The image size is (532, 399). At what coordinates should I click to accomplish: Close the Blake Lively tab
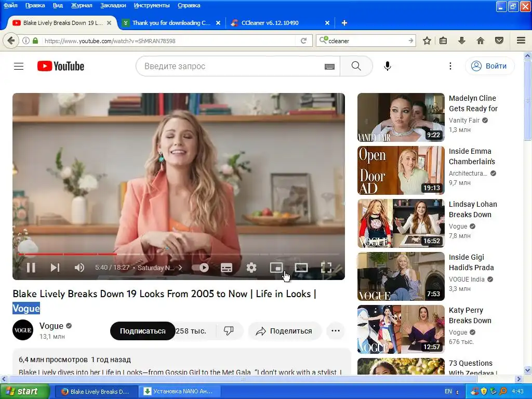(x=109, y=23)
